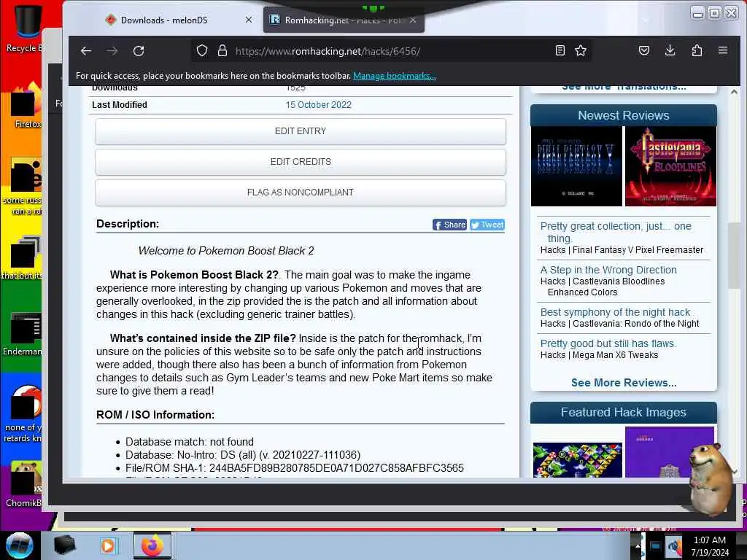Click the forward navigation arrow
This screenshot has width=747, height=560.
pyautogui.click(x=112, y=51)
